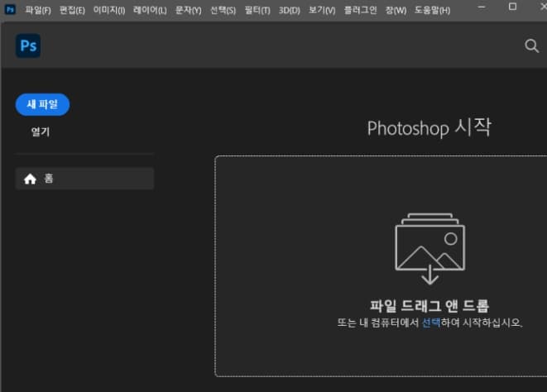Open the 선택(S) menu
Image resolution: width=547 pixels, height=392 pixels.
(223, 10)
